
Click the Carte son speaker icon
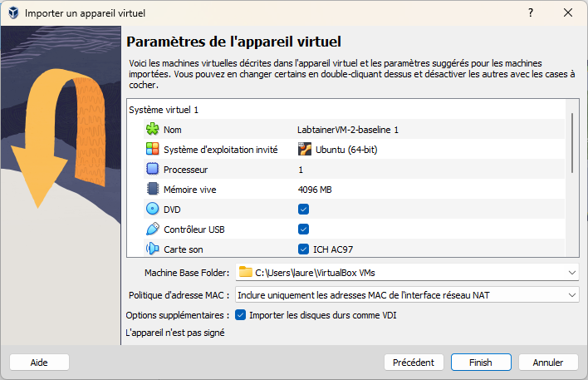pyautogui.click(x=152, y=249)
